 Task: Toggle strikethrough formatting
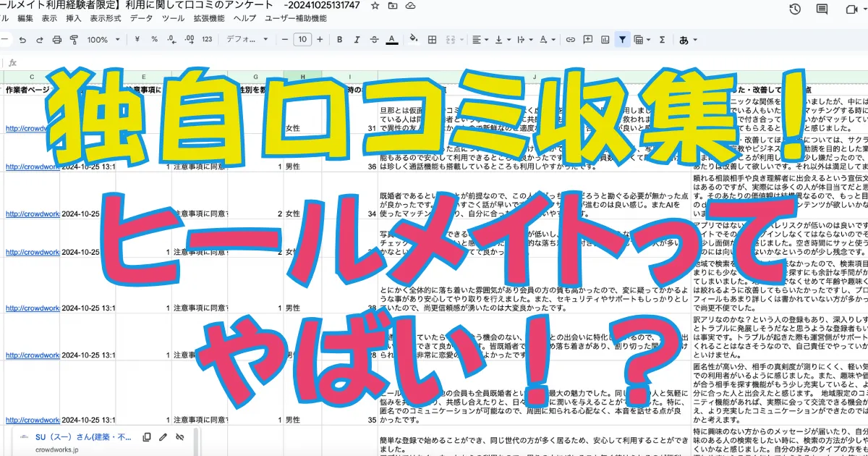click(x=374, y=40)
